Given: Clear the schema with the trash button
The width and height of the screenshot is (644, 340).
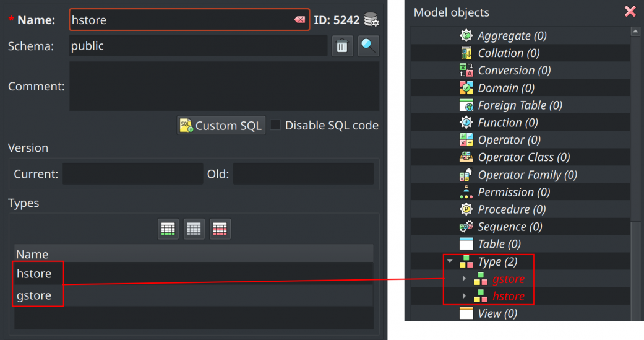Looking at the screenshot, I should point(342,46).
